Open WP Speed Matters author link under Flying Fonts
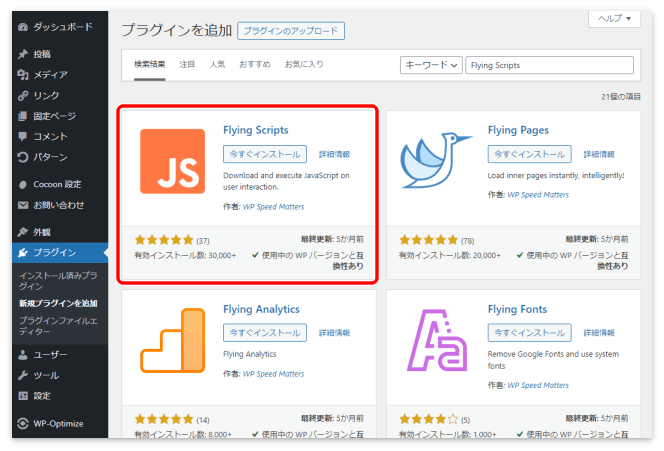 tap(538, 386)
